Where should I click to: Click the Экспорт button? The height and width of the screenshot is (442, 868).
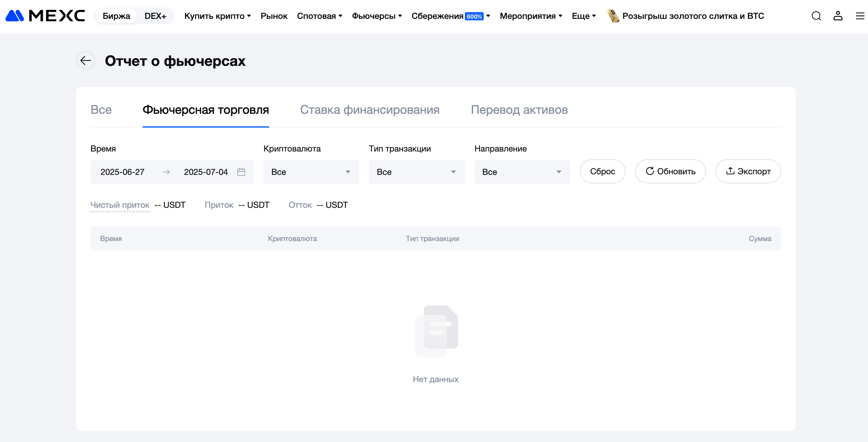(x=748, y=171)
